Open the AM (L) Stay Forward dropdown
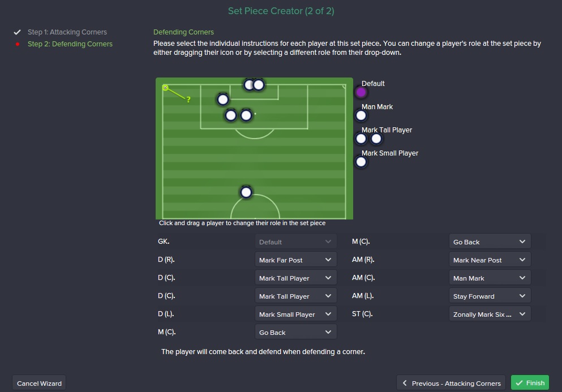The image size is (562, 392). coord(490,296)
